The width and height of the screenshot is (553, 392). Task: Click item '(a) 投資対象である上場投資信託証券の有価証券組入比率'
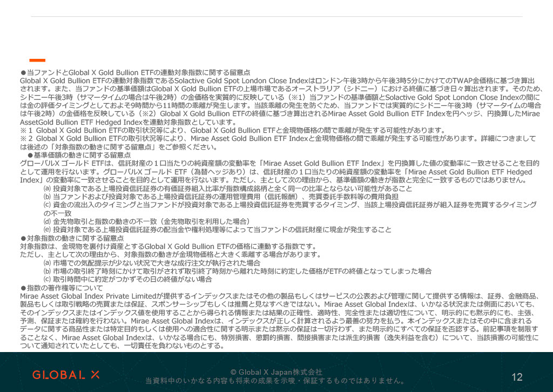(227, 188)
